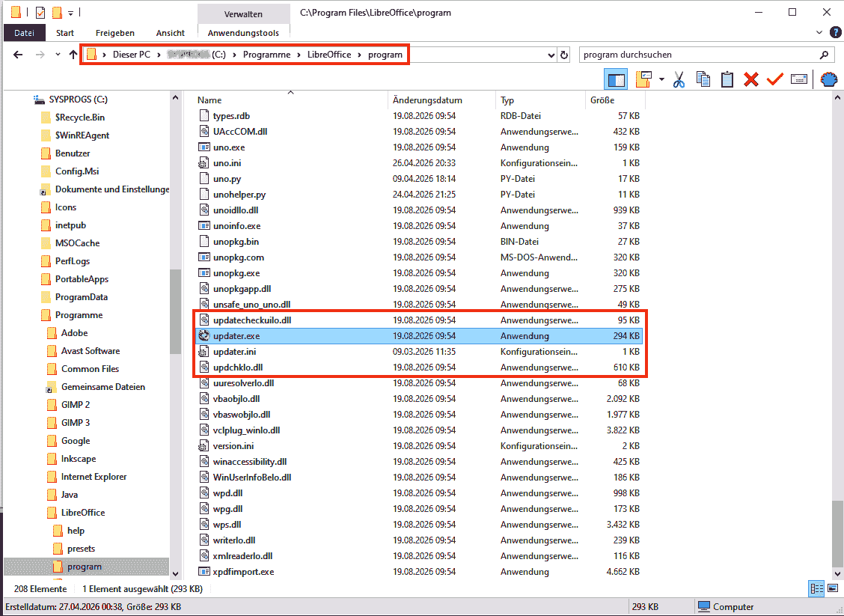This screenshot has width=844, height=616.
Task: Click the red checkmark Properties icon
Action: coord(774,79)
